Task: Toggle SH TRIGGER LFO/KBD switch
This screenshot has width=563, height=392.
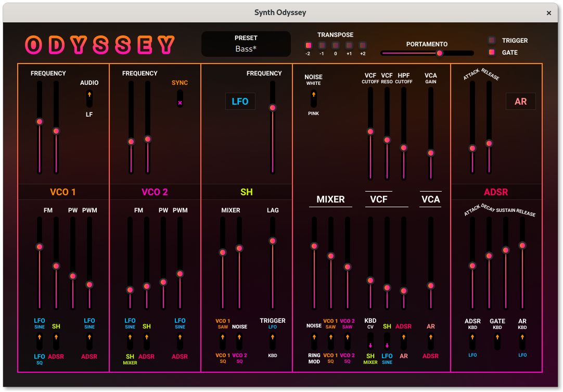Action: click(273, 342)
